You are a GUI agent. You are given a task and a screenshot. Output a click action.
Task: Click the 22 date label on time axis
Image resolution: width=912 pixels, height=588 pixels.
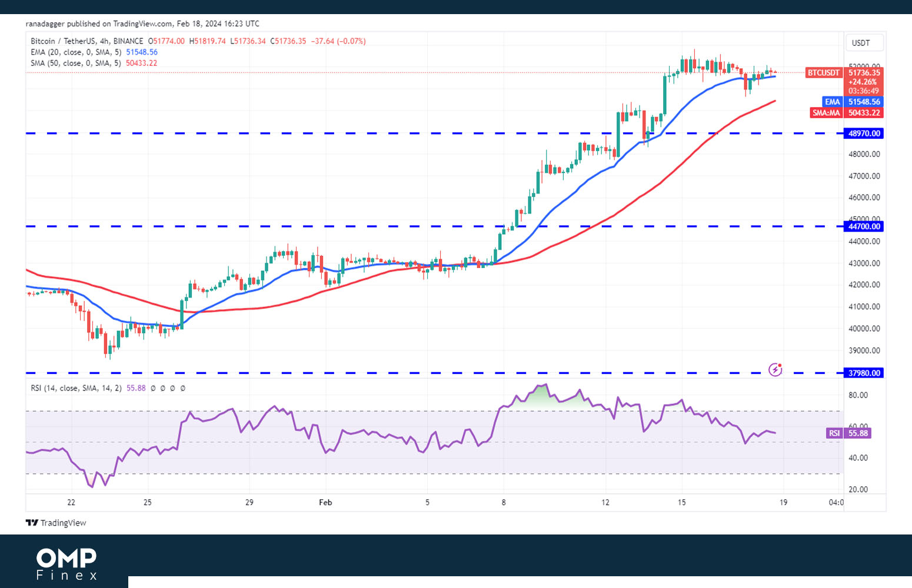tap(71, 502)
